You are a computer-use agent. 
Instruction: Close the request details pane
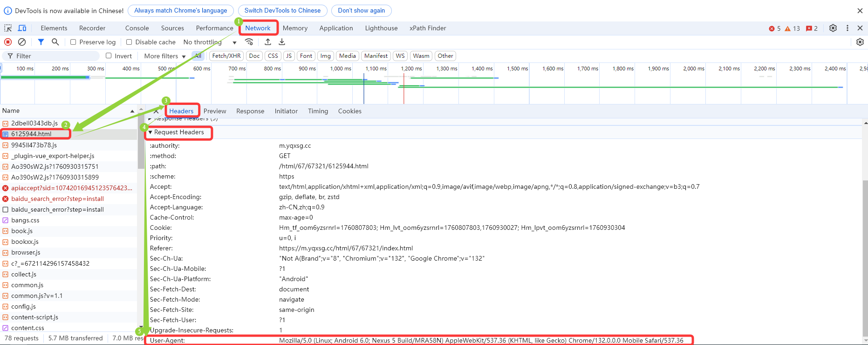pyautogui.click(x=156, y=111)
